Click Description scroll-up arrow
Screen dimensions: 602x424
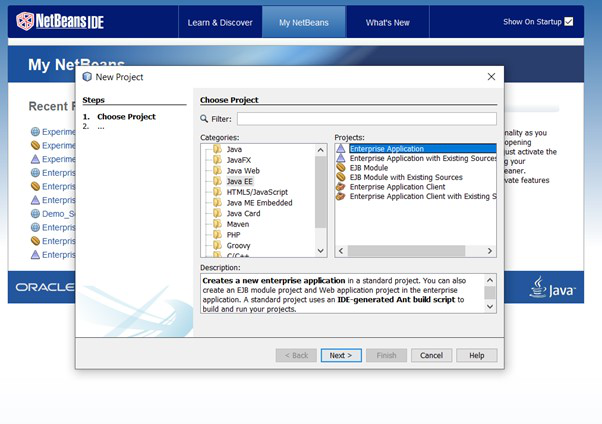(x=490, y=280)
